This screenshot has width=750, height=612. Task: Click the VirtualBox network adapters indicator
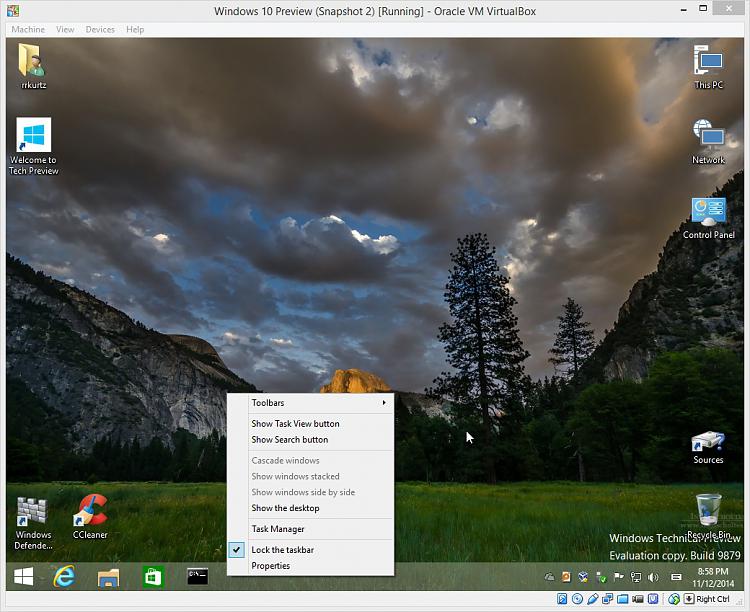(x=607, y=599)
